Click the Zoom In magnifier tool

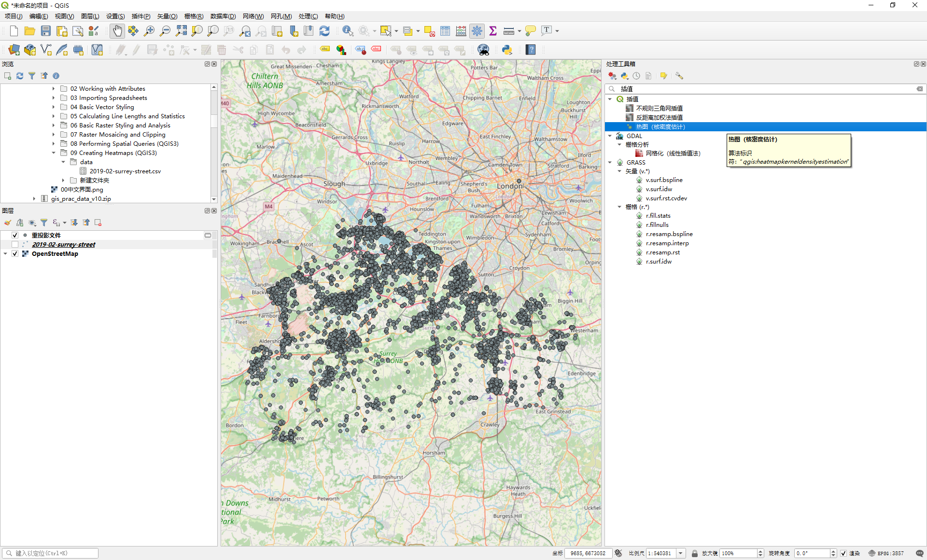(x=149, y=31)
